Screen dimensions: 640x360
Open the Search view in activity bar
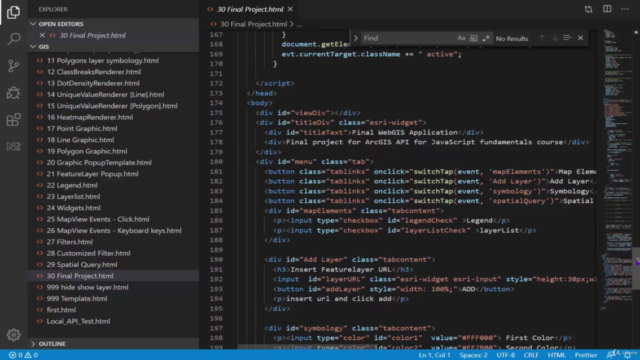point(13,39)
